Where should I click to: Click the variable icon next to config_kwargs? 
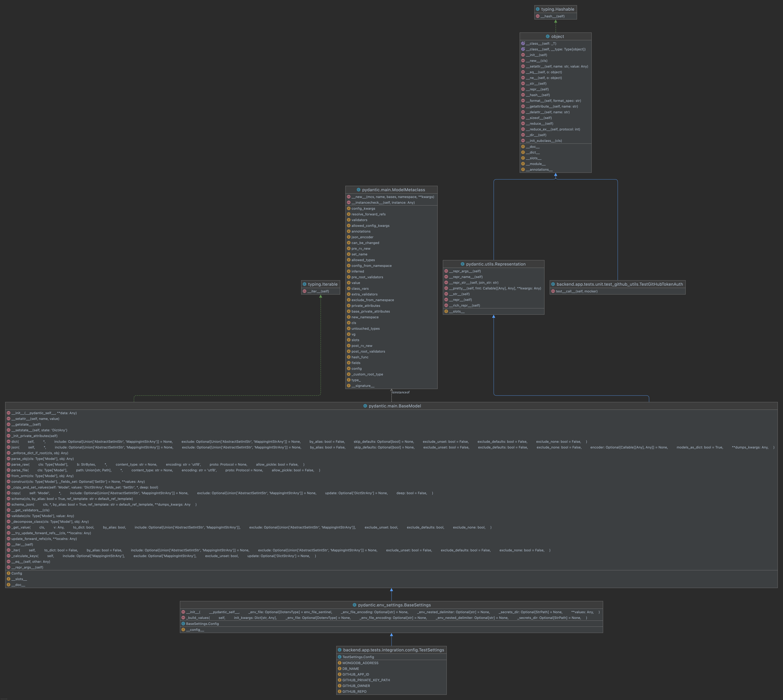point(349,209)
